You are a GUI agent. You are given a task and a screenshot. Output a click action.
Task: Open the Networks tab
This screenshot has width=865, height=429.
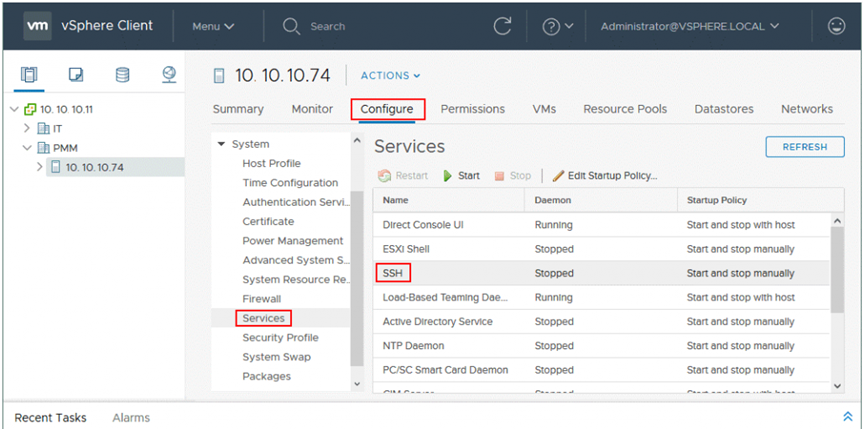(x=807, y=109)
